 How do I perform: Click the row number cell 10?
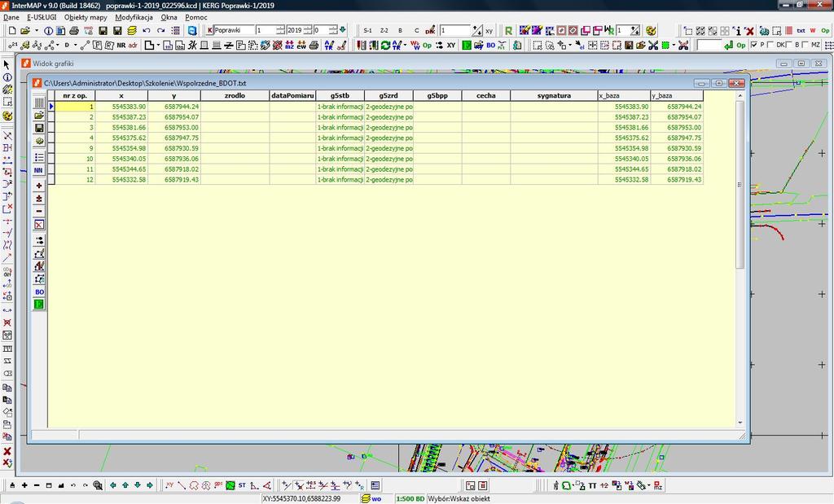tap(75, 159)
